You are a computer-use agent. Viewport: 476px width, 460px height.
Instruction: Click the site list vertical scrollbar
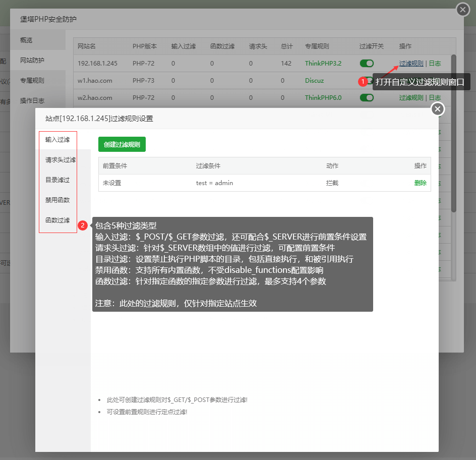[453, 133]
